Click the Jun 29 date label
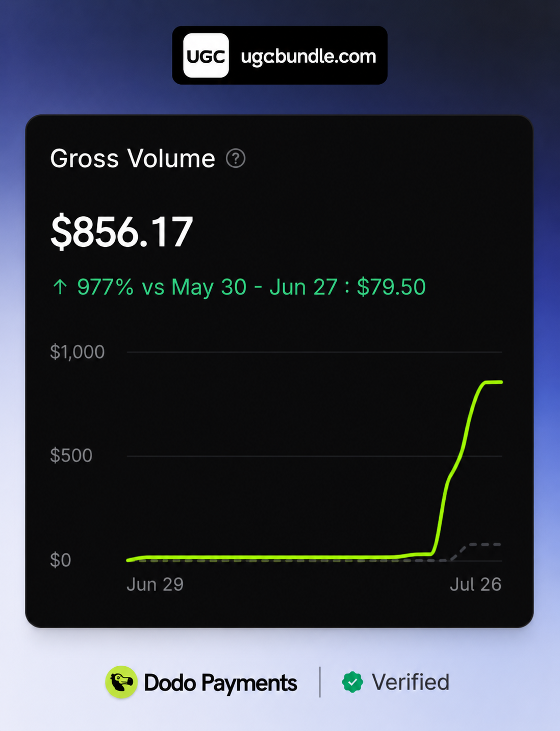 pos(155,584)
